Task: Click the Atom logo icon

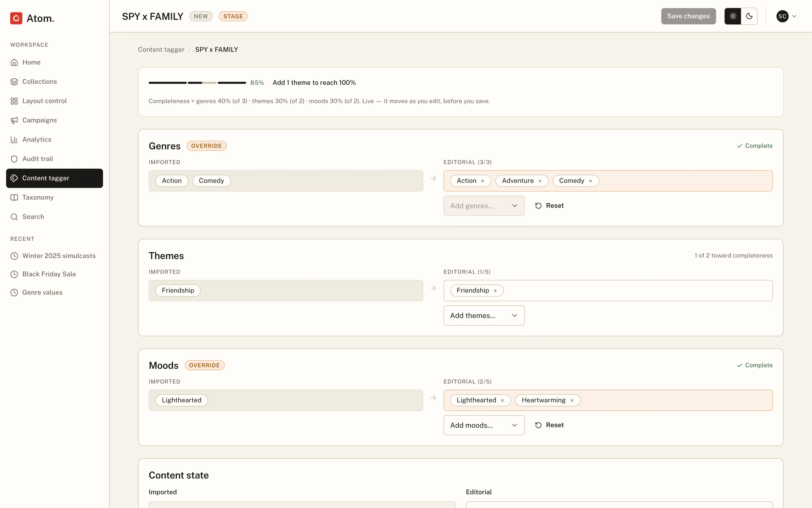Action: [x=16, y=18]
